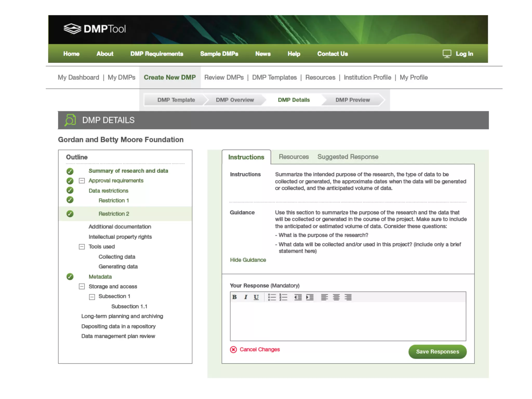Collapse the Approval requirements section

(x=82, y=181)
